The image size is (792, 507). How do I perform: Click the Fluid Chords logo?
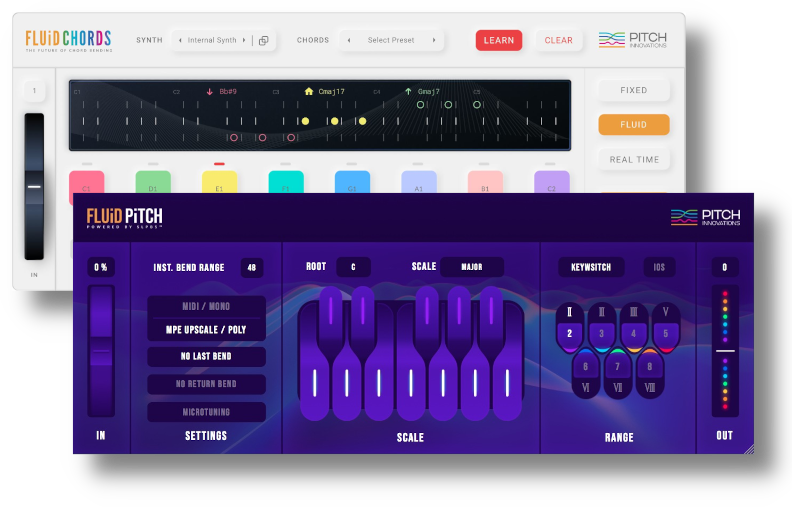point(68,40)
